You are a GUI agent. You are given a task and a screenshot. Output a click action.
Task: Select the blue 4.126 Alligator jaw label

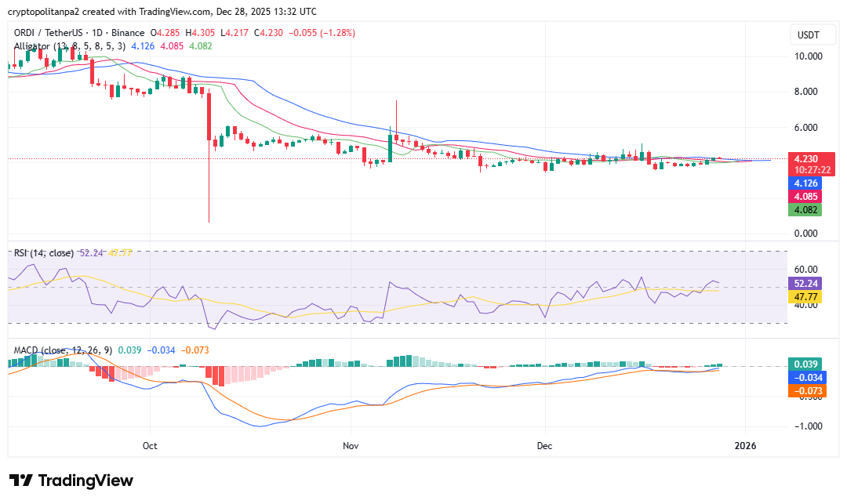(805, 183)
